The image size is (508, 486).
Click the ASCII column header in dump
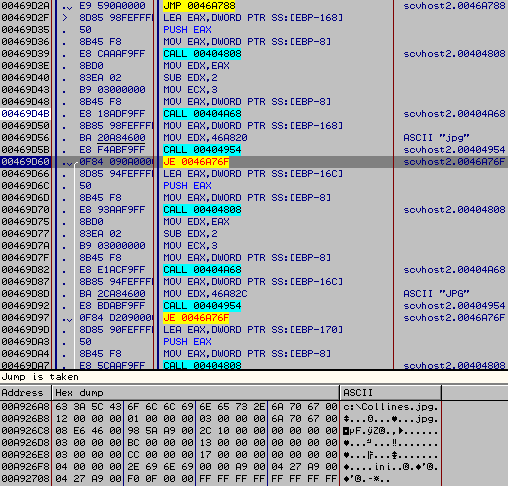pyautogui.click(x=391, y=393)
